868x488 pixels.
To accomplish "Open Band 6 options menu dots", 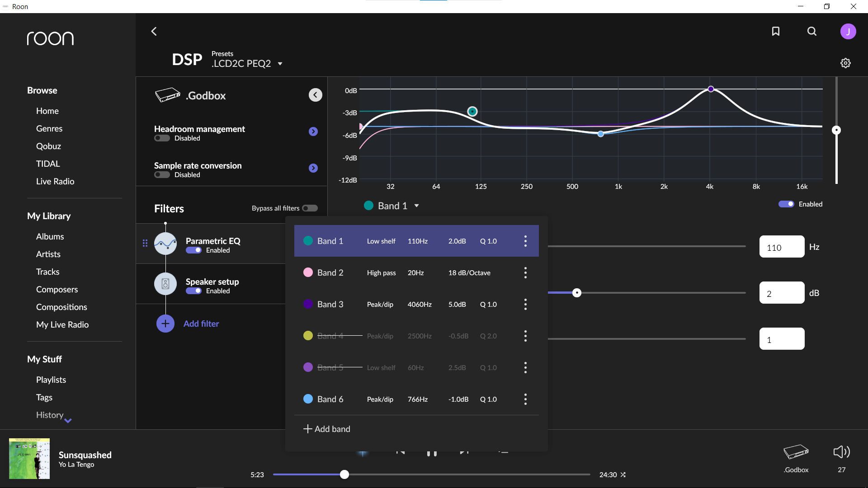I will (525, 399).
